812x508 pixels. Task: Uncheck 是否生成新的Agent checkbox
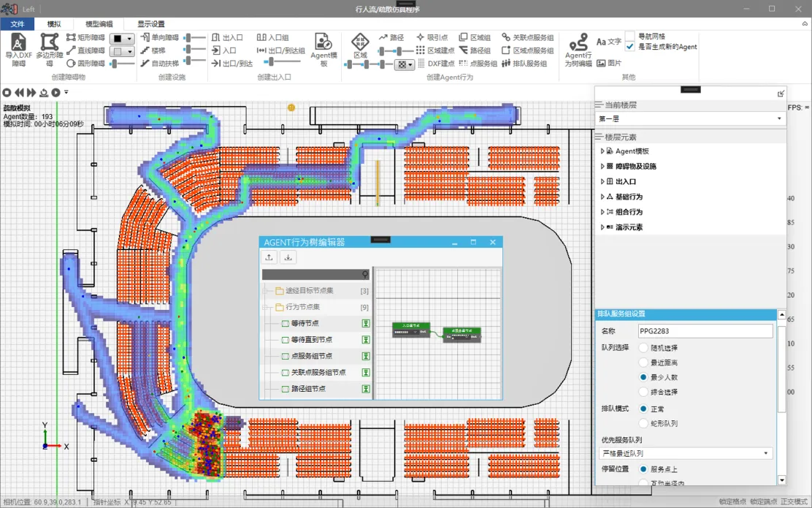point(630,47)
